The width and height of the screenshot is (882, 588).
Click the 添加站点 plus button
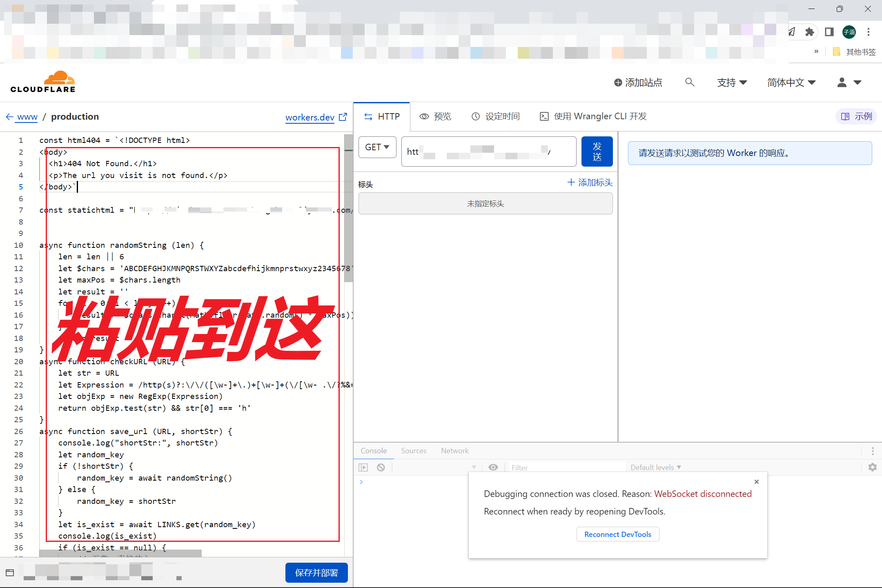(638, 82)
